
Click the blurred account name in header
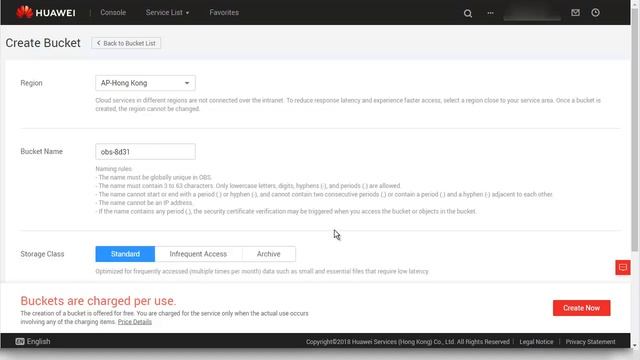click(x=532, y=13)
